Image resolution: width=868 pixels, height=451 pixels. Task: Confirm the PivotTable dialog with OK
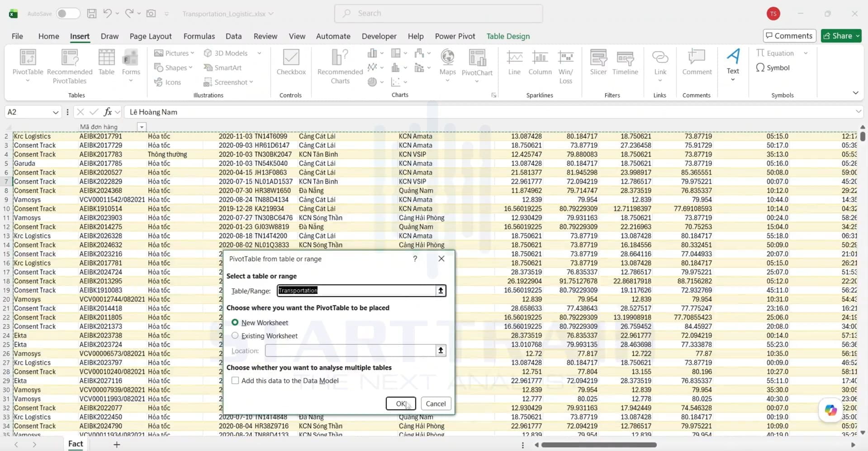401,403
